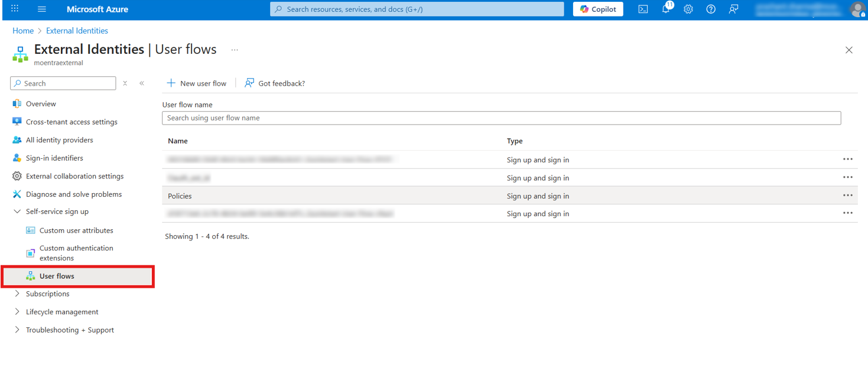Collapse the Self-service sign up section
This screenshot has height=381, width=868.
coord(17,211)
